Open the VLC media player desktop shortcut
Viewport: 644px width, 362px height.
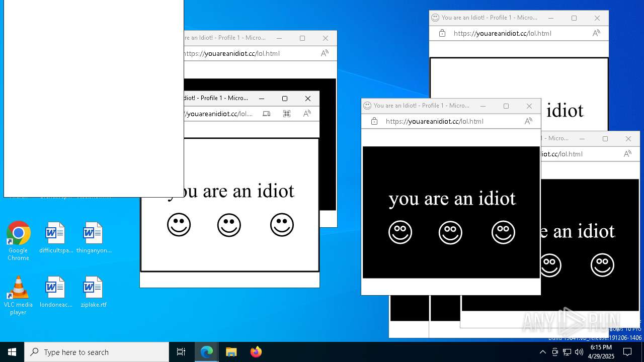pyautogui.click(x=18, y=296)
